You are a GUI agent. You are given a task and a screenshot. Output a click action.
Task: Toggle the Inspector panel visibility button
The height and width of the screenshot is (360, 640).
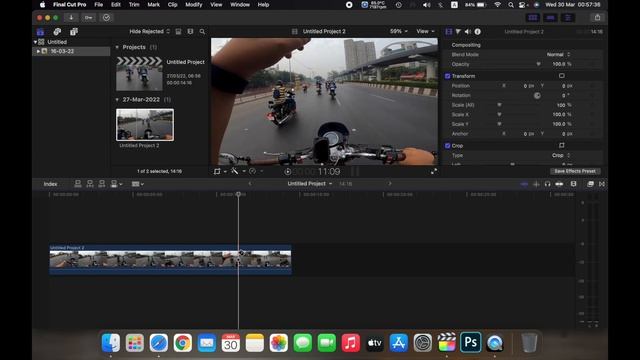(568, 18)
